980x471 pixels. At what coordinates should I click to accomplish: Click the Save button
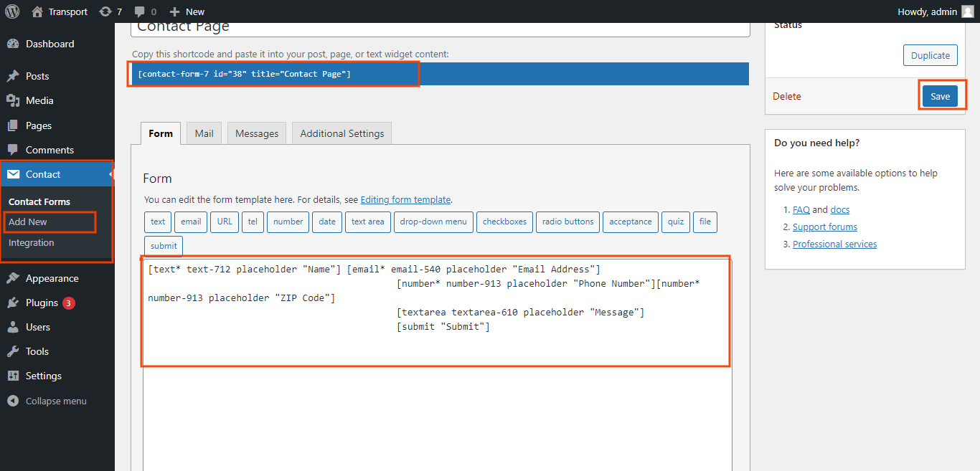(940, 96)
